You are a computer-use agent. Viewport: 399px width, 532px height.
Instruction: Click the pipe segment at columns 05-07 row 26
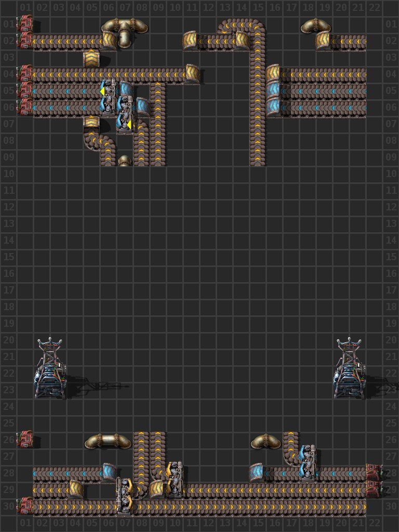tap(108, 441)
